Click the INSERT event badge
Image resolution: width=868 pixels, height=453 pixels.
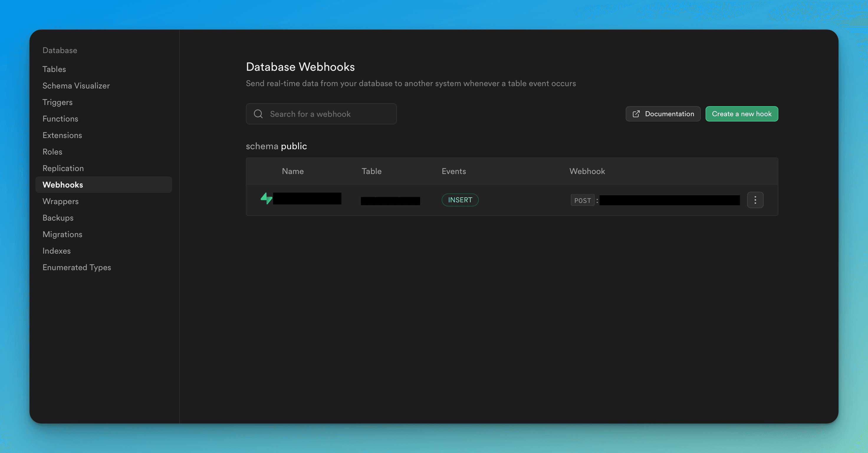pyautogui.click(x=460, y=200)
